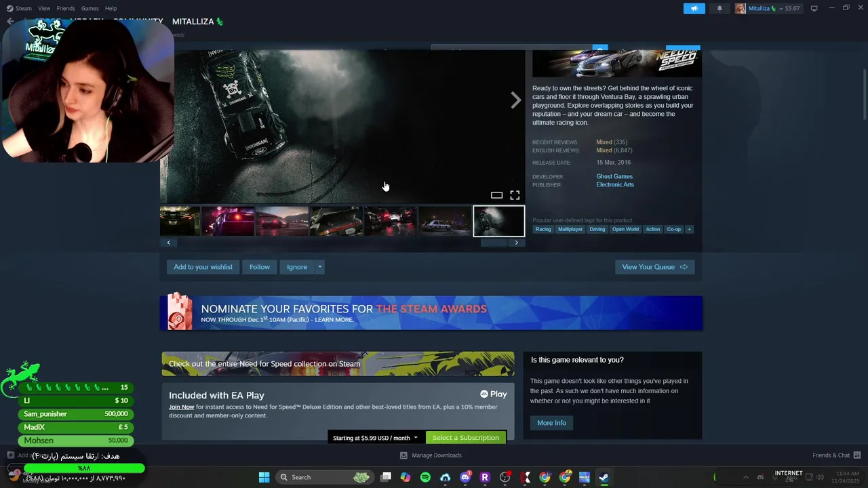Open View Your Queue

point(654,267)
